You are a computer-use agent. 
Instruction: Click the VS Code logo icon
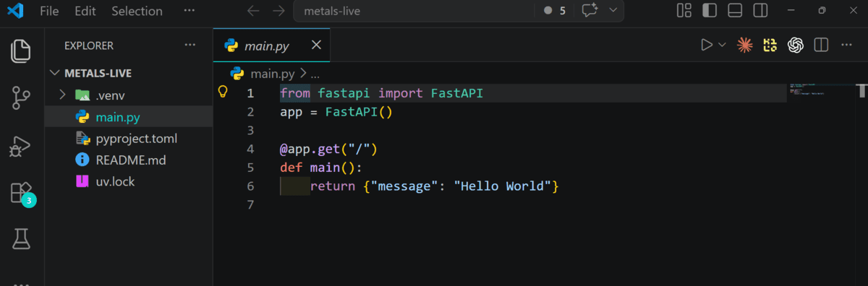click(16, 11)
